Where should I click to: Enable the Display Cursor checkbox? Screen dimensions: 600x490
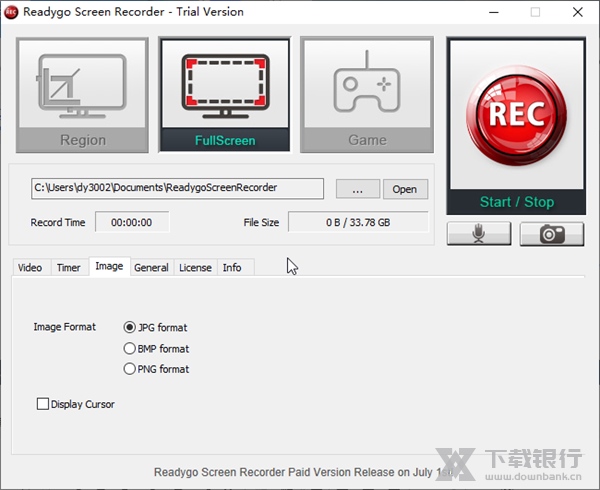(43, 404)
